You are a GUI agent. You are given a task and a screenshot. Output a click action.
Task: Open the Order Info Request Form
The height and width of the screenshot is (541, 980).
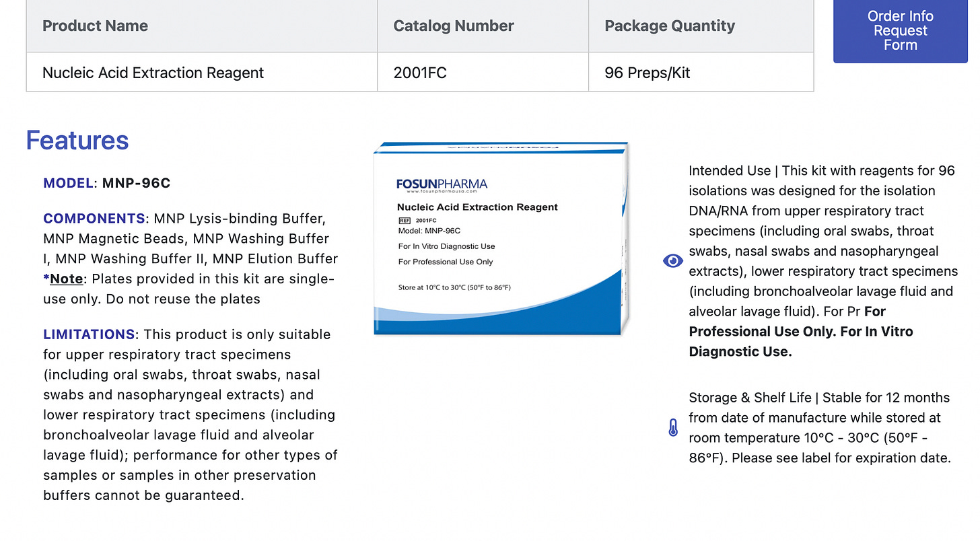click(900, 30)
